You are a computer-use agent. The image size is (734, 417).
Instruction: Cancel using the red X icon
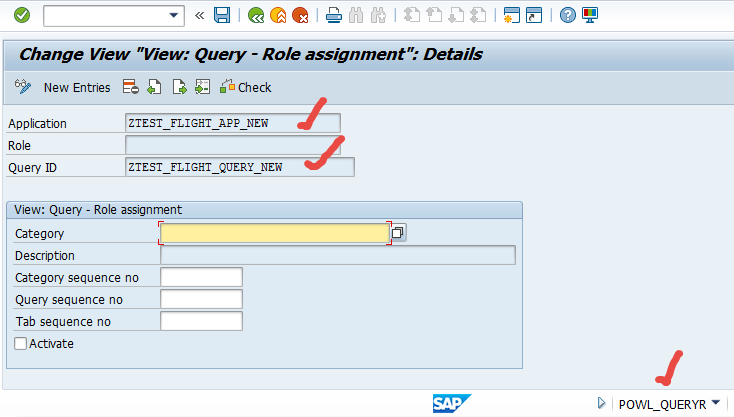click(x=300, y=15)
